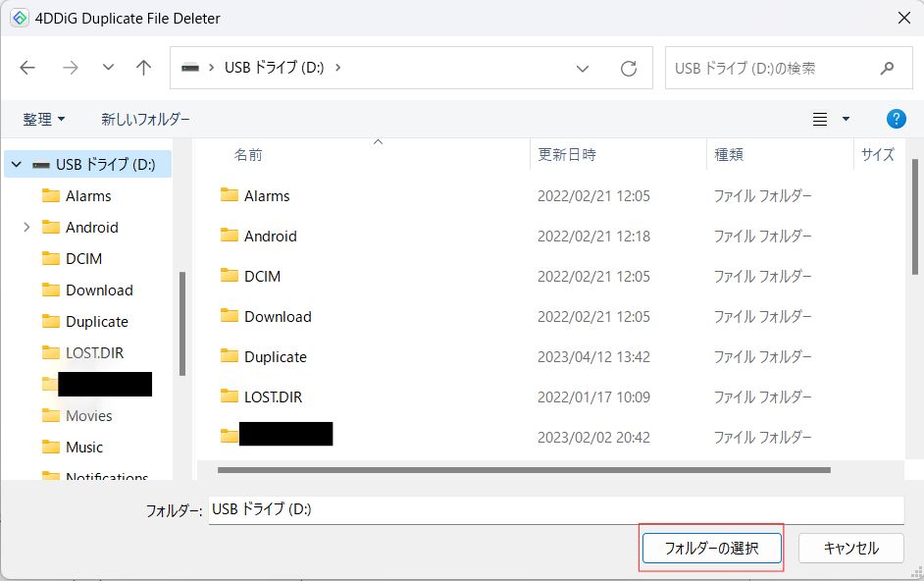Open the Recent locations dropdown chevron
The image size is (924, 581).
click(x=108, y=68)
